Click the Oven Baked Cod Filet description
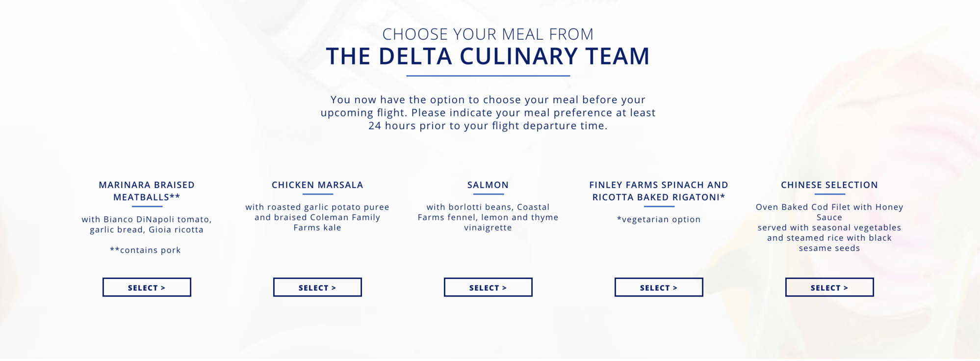Screen dimensions: 980x361 [x=829, y=227]
